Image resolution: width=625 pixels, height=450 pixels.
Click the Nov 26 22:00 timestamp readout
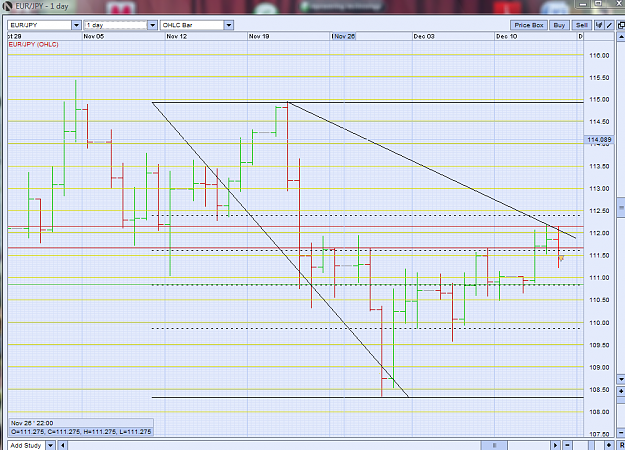[32, 423]
